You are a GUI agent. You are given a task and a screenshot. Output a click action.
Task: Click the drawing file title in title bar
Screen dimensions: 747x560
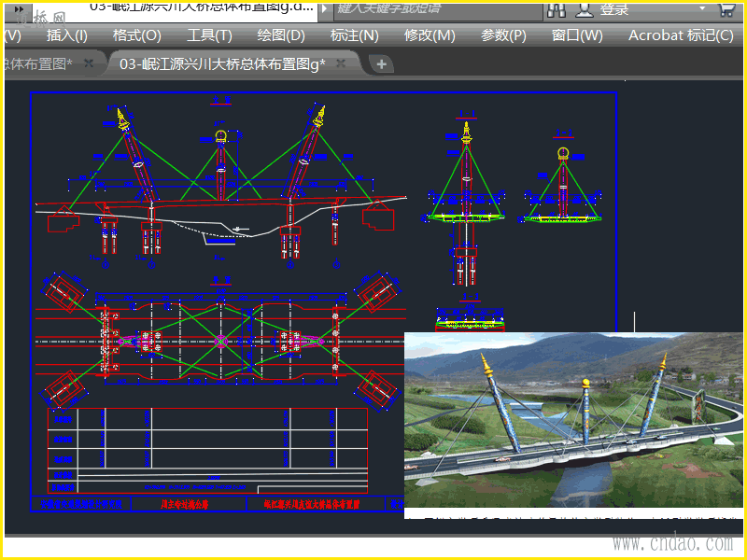(202, 7)
